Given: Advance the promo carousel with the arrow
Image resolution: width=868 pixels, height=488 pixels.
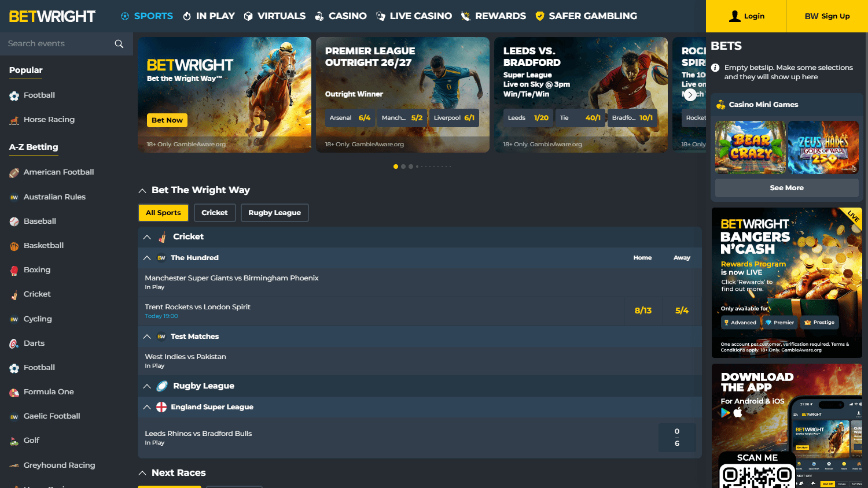Looking at the screenshot, I should point(690,95).
